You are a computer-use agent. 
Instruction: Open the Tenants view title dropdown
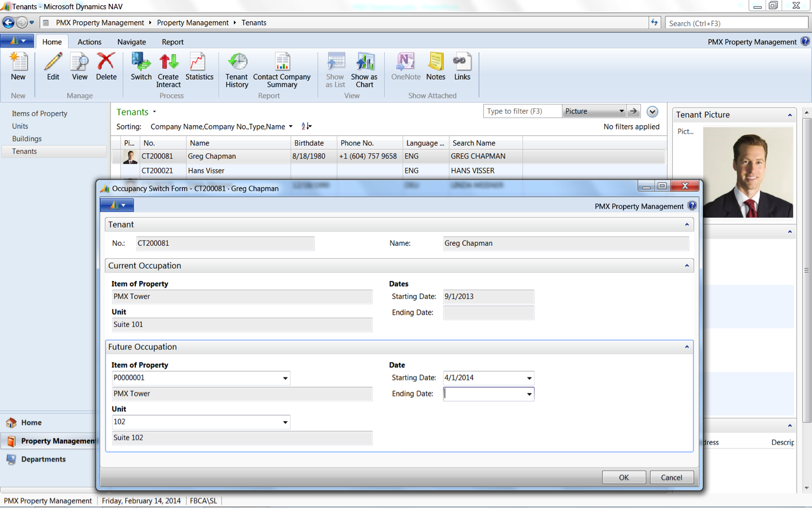point(154,112)
